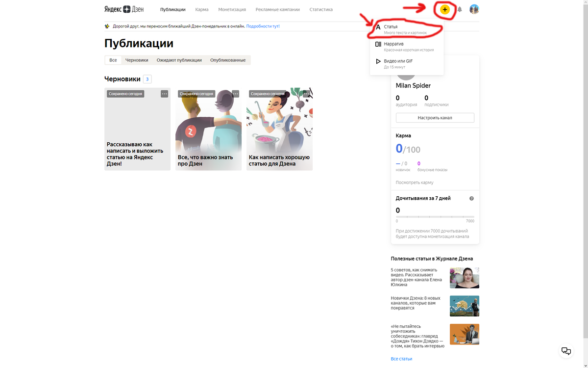This screenshot has width=588, height=368.
Task: Click the drafts count badge 3
Action: [x=147, y=79]
